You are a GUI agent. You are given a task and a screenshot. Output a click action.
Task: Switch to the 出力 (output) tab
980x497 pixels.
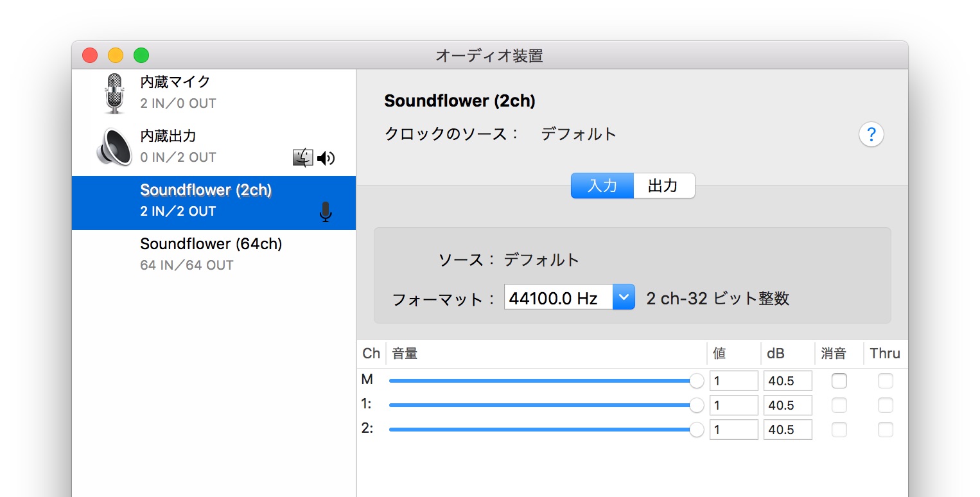coord(664,186)
